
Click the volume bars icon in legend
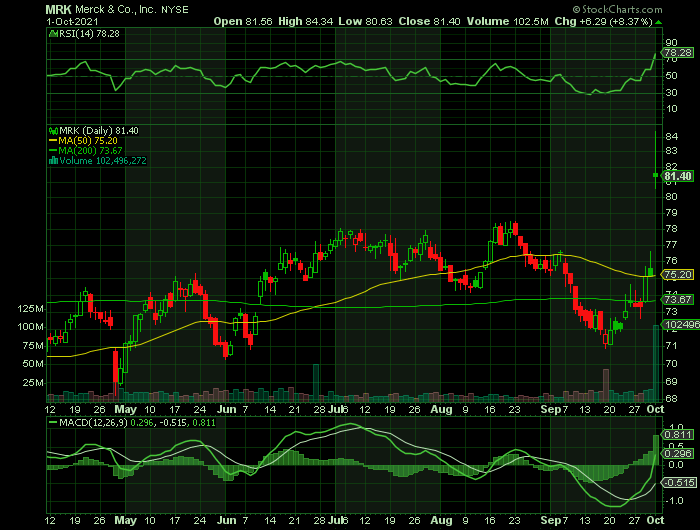[54, 161]
